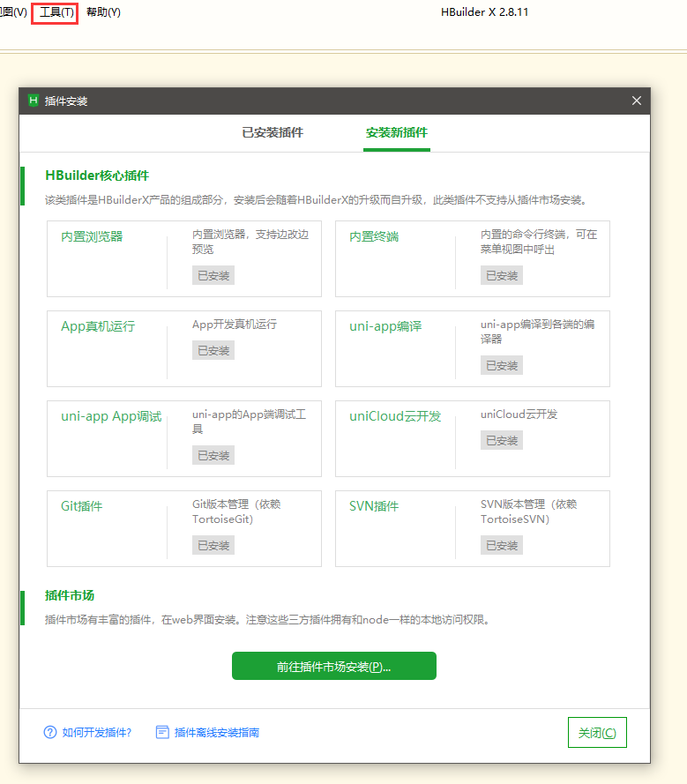Select the uni-app编译 plugin title
This screenshot has width=687, height=784.
coord(385,326)
